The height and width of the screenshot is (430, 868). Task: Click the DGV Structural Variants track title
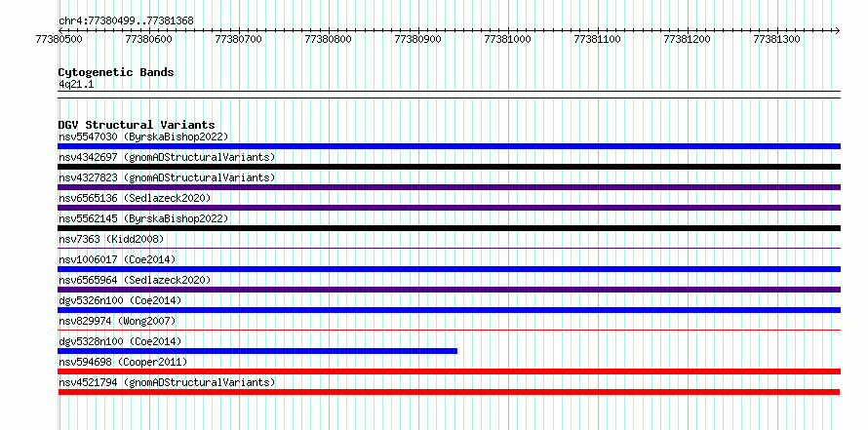pos(137,125)
